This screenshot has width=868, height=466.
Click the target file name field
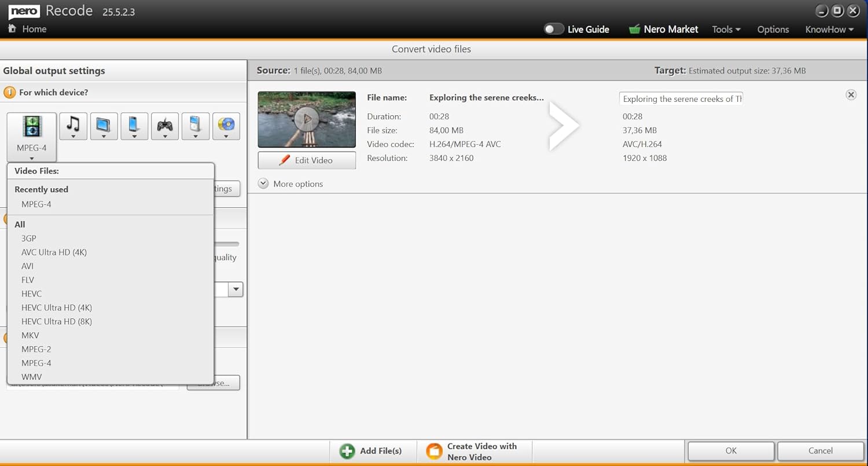pyautogui.click(x=681, y=99)
